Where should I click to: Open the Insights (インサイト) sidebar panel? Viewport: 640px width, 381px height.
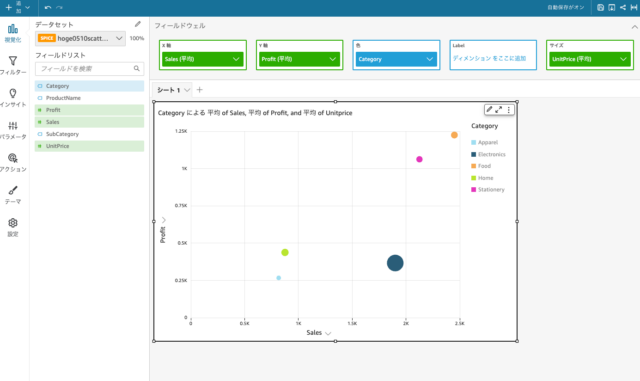[13, 98]
